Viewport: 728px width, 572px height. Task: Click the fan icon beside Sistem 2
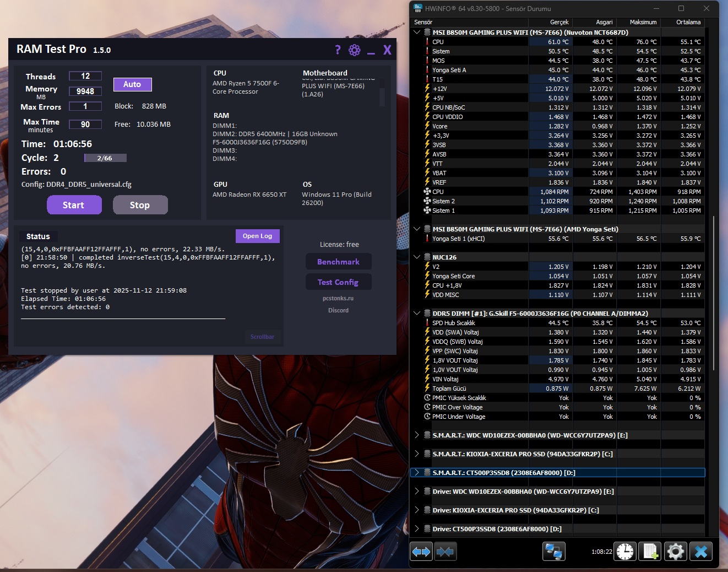(427, 201)
